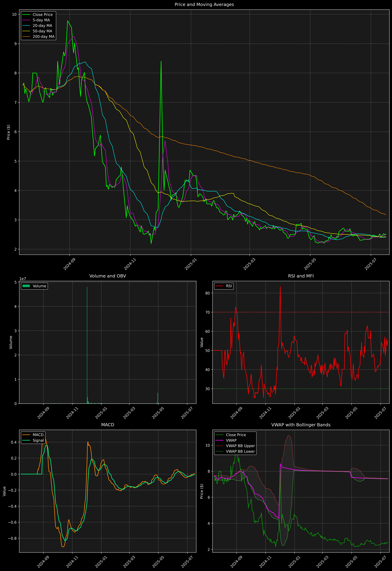Click the '80' y-axis tick on the RSI chart
The height and width of the screenshot is (571, 392).
pos(208,293)
